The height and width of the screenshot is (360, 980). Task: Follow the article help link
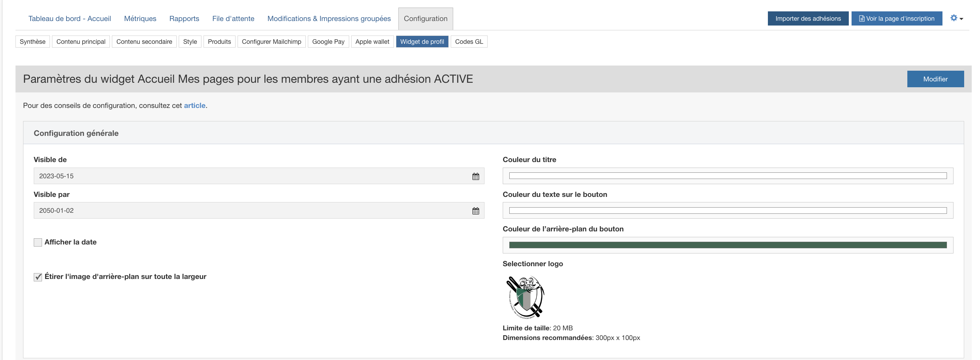195,106
